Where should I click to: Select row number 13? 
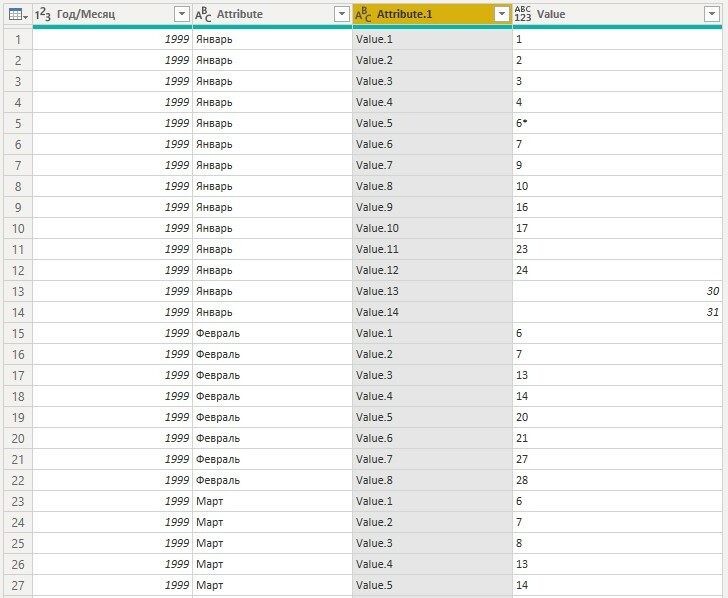18,292
